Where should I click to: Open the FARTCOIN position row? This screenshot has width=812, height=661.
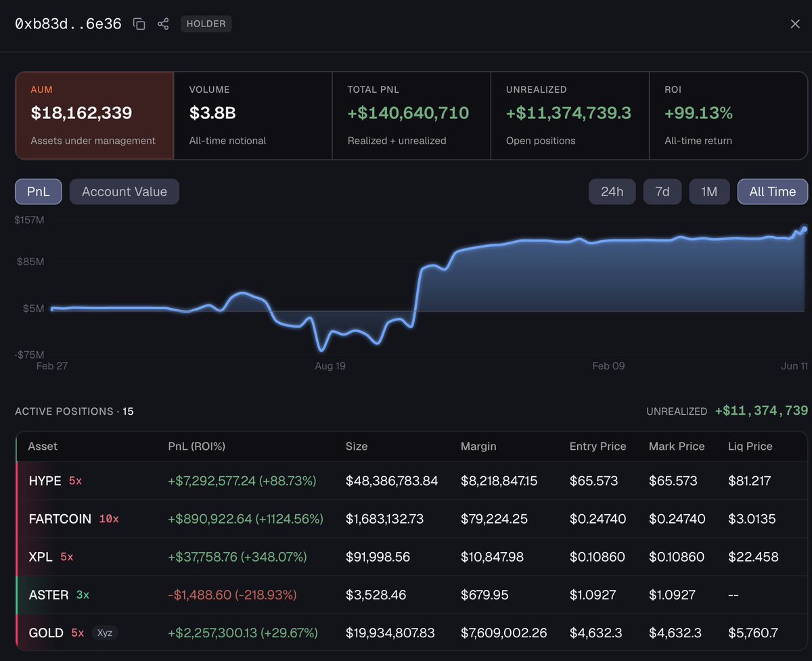(411, 519)
